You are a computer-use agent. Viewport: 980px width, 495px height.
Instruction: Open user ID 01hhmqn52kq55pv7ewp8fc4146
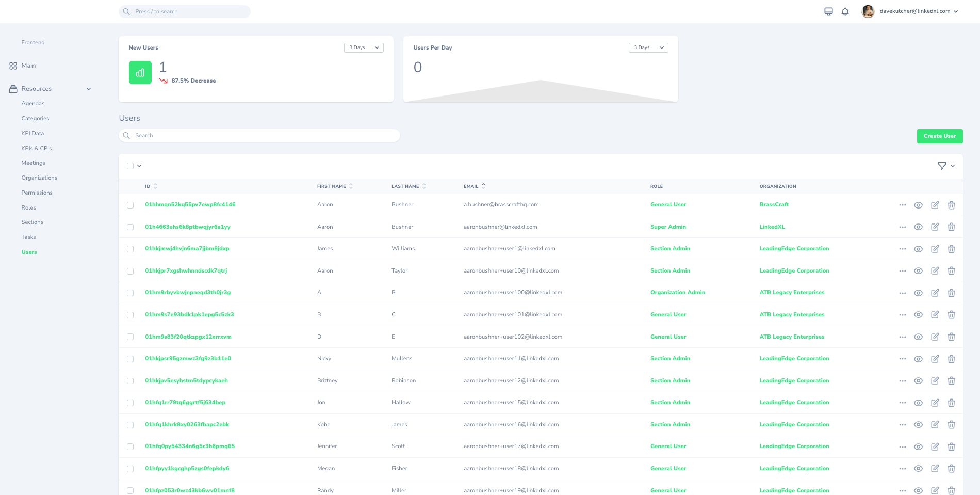point(190,205)
